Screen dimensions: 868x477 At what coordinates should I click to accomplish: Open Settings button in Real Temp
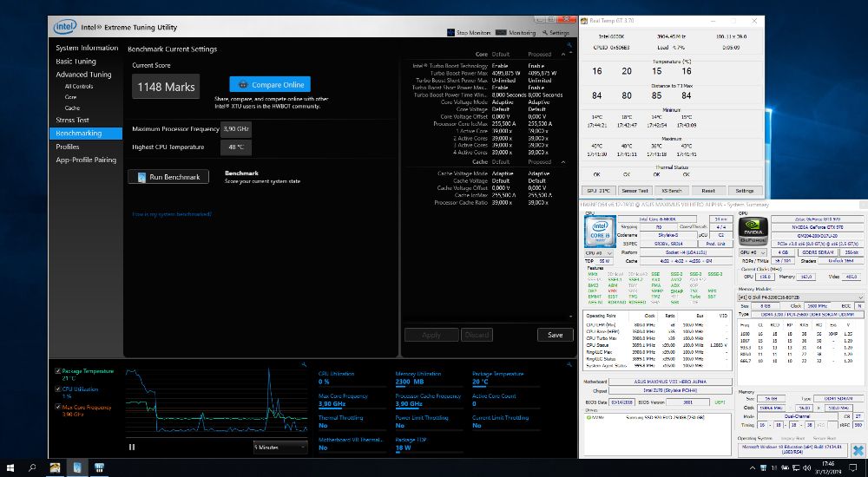[745, 190]
